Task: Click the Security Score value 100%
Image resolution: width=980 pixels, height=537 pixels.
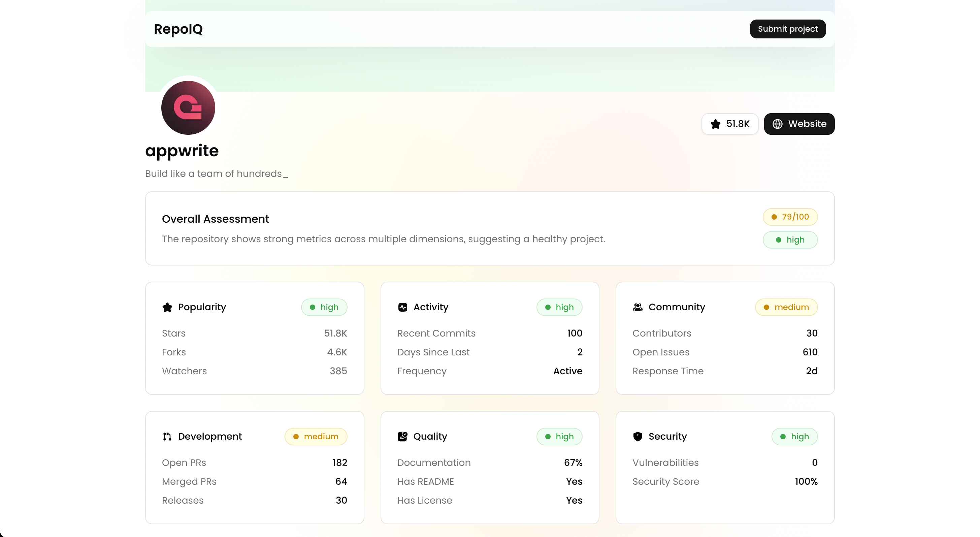Action: tap(806, 481)
